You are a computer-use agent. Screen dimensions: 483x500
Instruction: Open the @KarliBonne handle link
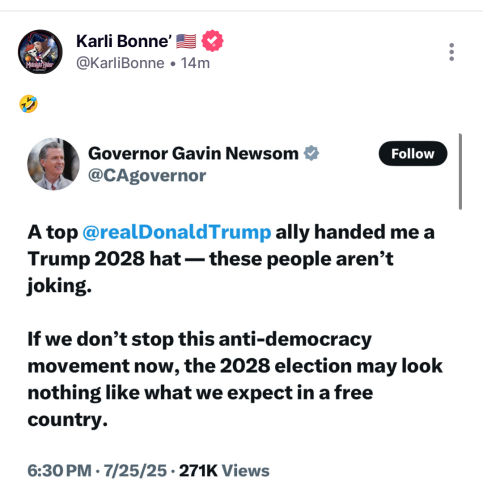(120, 63)
